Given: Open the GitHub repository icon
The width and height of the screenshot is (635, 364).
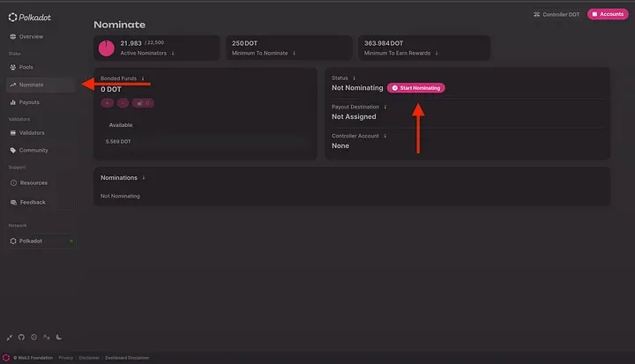Looking at the screenshot, I should (21, 337).
